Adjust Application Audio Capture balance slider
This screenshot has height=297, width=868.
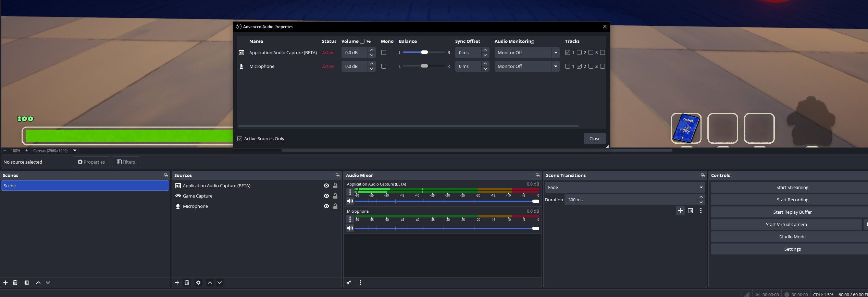(x=424, y=52)
